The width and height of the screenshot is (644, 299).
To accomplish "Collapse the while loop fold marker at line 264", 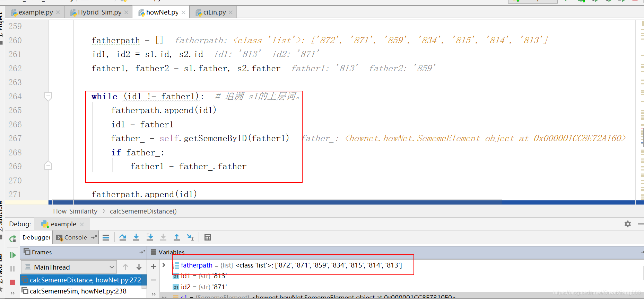I will coord(48,96).
